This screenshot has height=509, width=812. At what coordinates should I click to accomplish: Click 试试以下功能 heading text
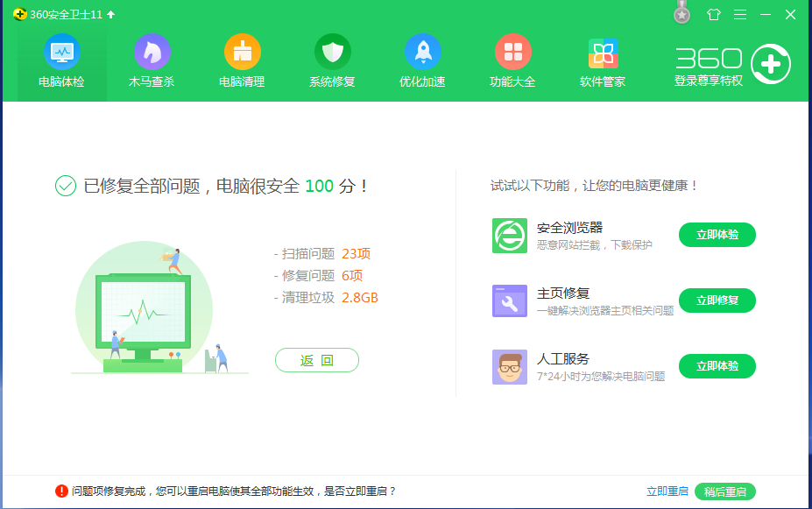pos(594,186)
